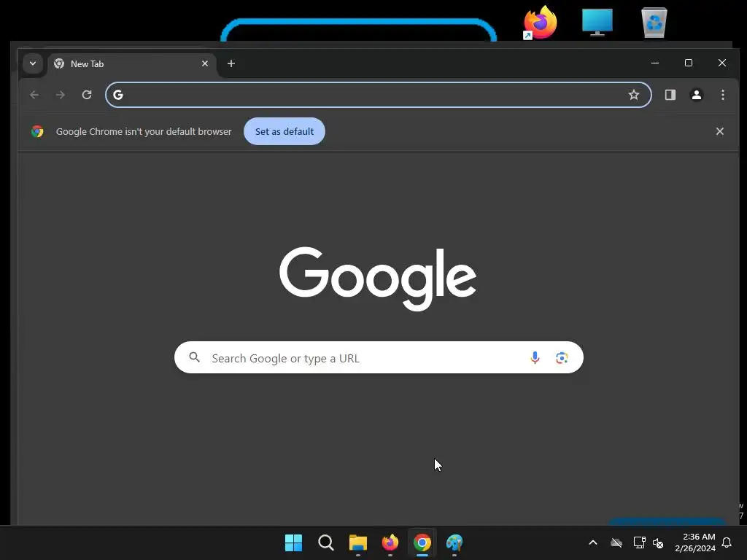747x560 pixels.
Task: Click the Google G icon in the address bar
Action: tap(118, 95)
